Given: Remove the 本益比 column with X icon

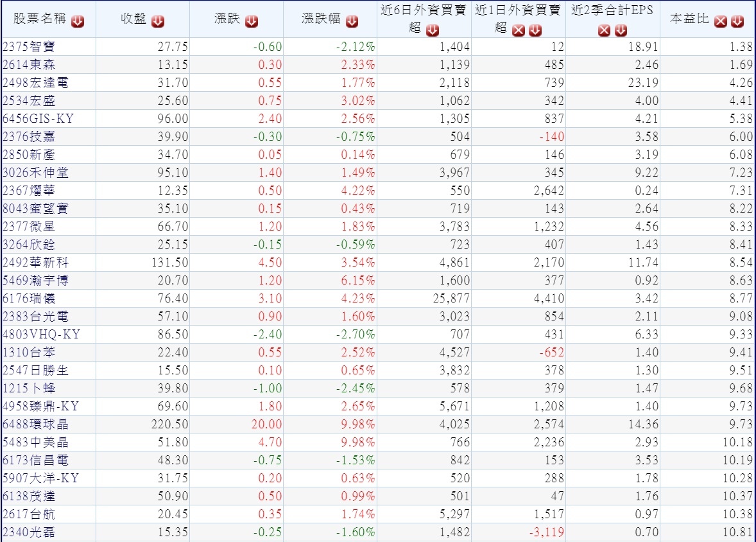Looking at the screenshot, I should coord(720,21).
